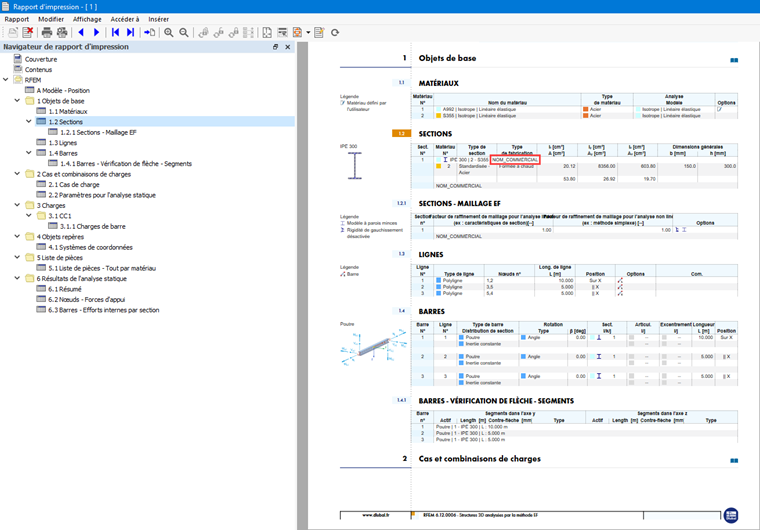Open the Rapport menu
Image resolution: width=760 pixels, height=530 pixels.
pos(16,19)
